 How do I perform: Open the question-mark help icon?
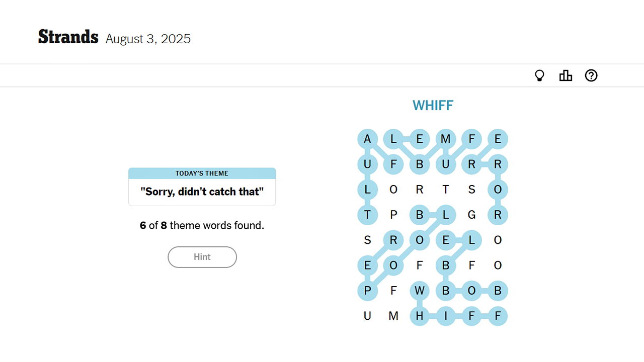tap(591, 75)
